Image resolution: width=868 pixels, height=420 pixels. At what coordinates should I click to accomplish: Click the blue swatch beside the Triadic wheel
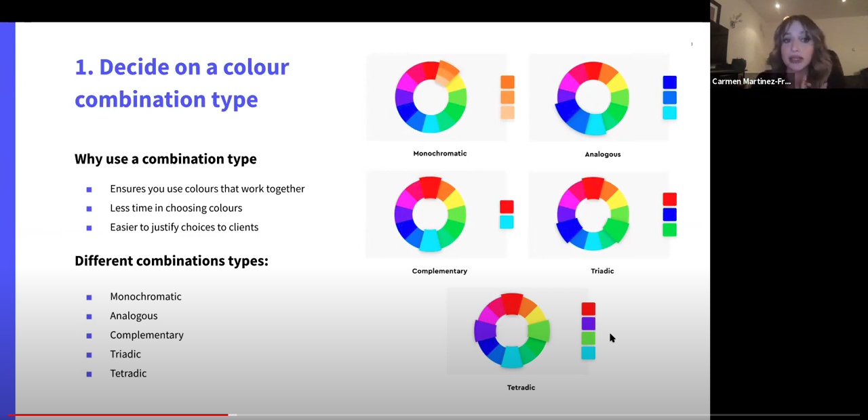[x=669, y=214]
